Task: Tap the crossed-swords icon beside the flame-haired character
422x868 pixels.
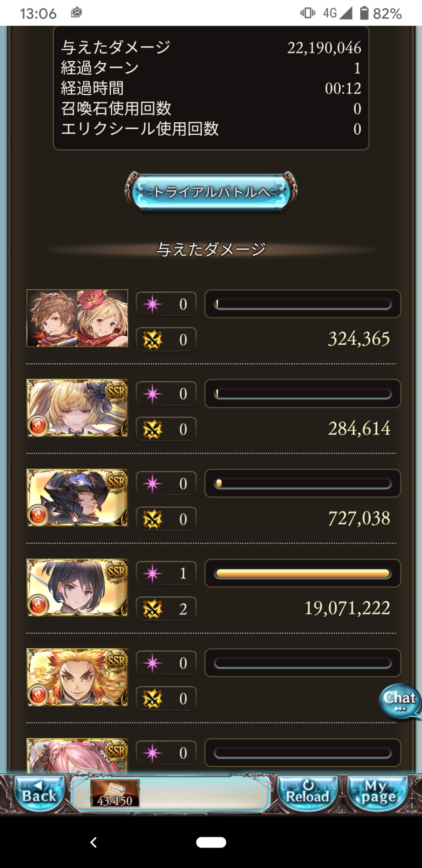Action: tap(152, 699)
